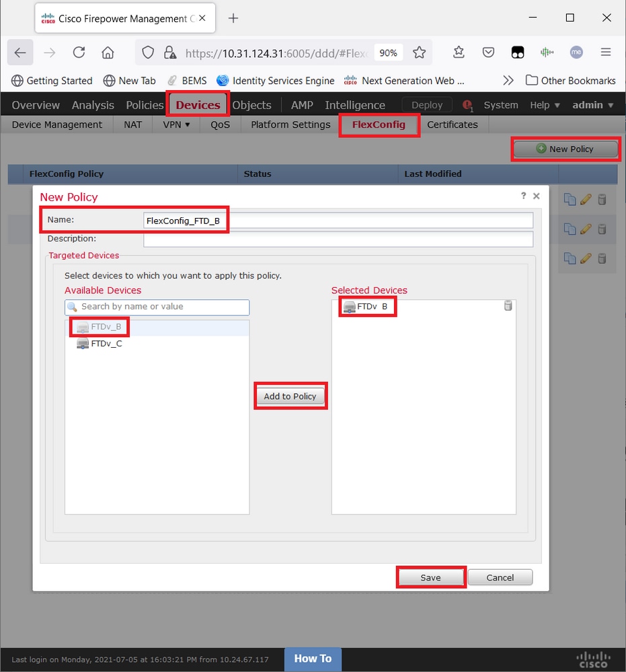Bookmark this page with the star icon
This screenshot has height=672, width=626.
pos(419,52)
